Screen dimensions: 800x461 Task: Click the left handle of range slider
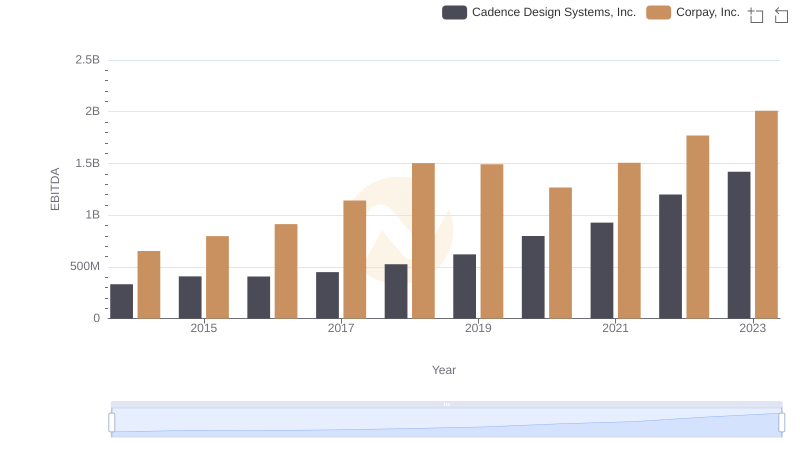click(112, 422)
